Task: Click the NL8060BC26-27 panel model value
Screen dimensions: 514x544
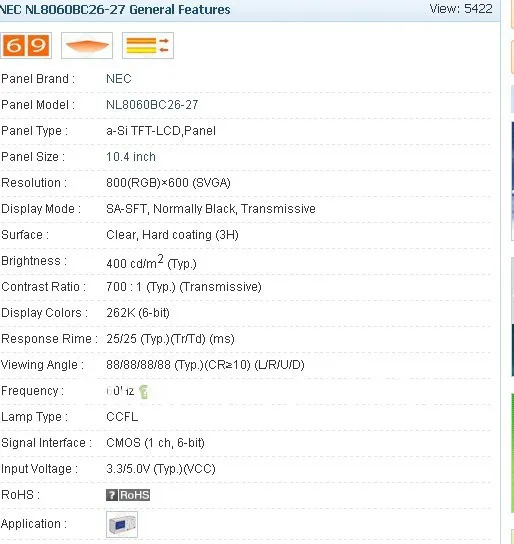Action: pos(152,105)
